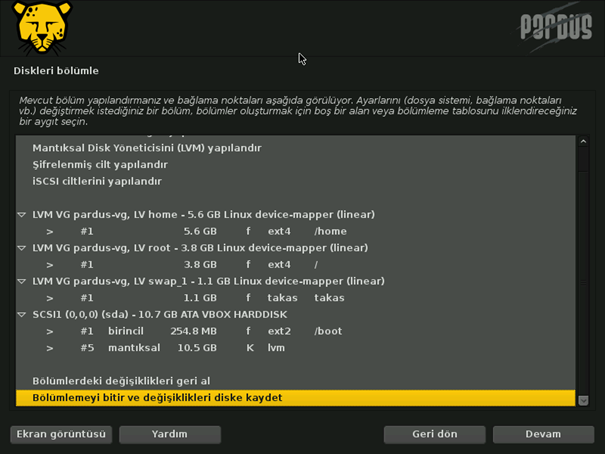Select the 254.8 MB ext2 /boot partition
Viewport: 605px width, 454px height.
click(x=200, y=331)
